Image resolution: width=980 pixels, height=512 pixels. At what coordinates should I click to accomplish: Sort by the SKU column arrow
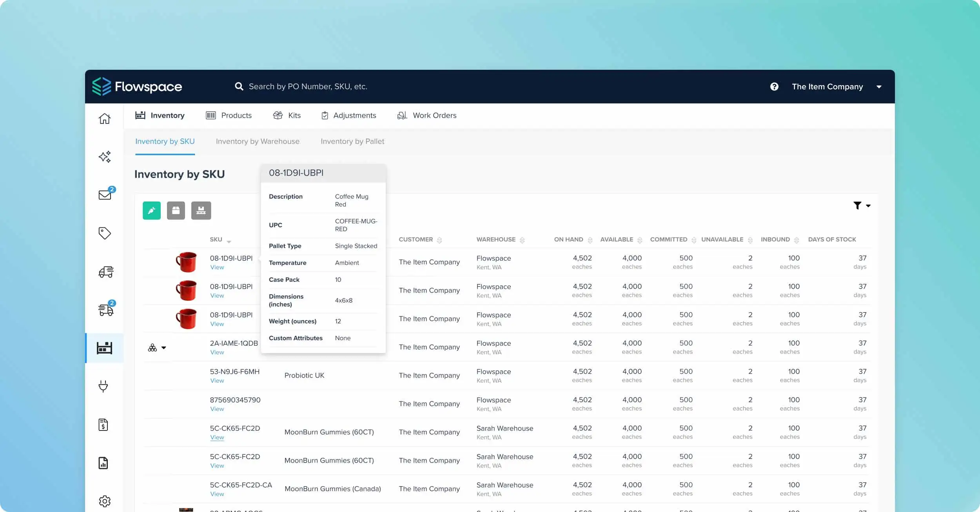tap(229, 241)
